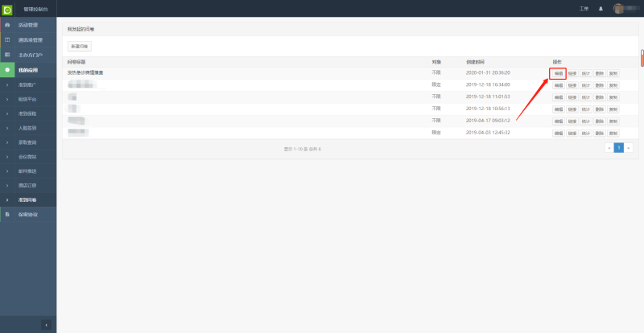The height and width of the screenshot is (333, 644).
Task: Click 删除 on the 2019-04-03 row
Action: (x=600, y=133)
